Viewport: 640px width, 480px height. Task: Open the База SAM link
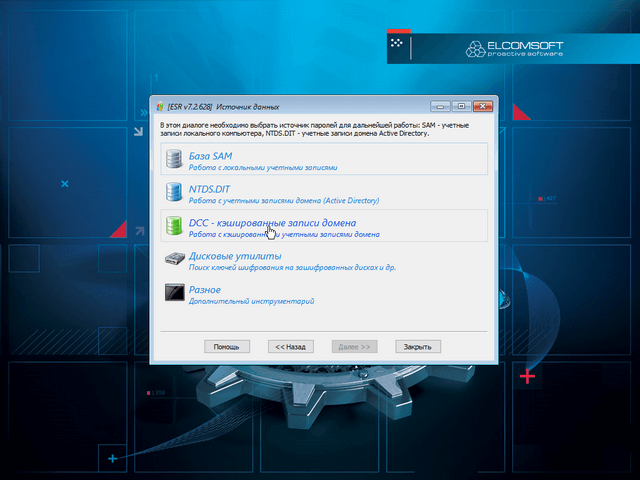click(211, 155)
